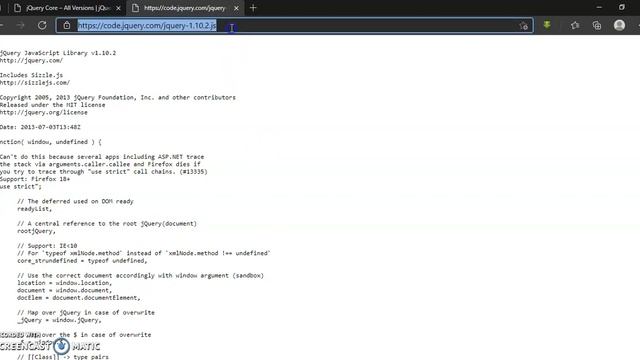The height and width of the screenshot is (360, 640).
Task: Click the address bar URL field
Action: coord(294,25)
